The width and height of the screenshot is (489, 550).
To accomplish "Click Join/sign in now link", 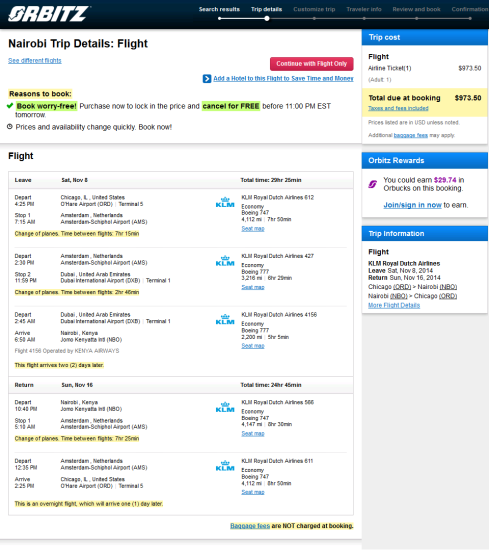I will (x=412, y=205).
